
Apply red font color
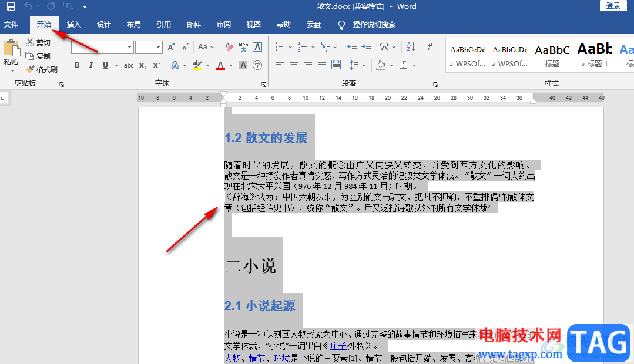(220, 65)
